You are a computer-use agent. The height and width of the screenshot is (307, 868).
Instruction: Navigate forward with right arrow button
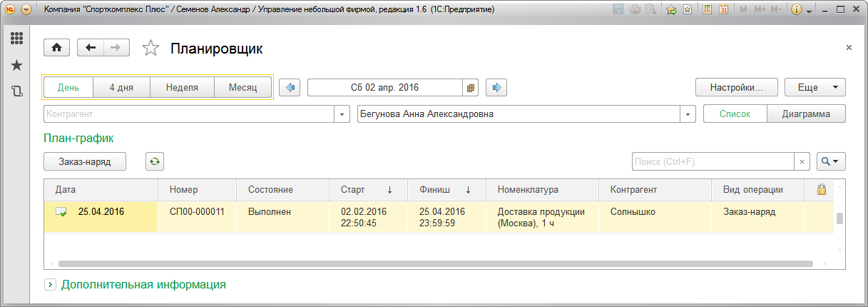point(116,47)
